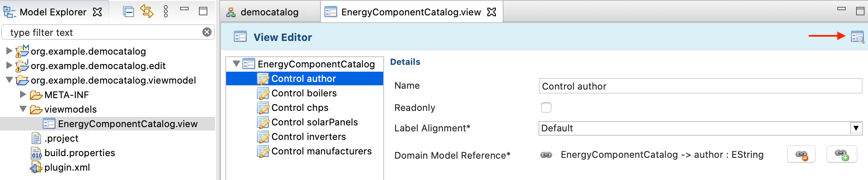Click the Domain Model Reference* label

pyautogui.click(x=452, y=155)
